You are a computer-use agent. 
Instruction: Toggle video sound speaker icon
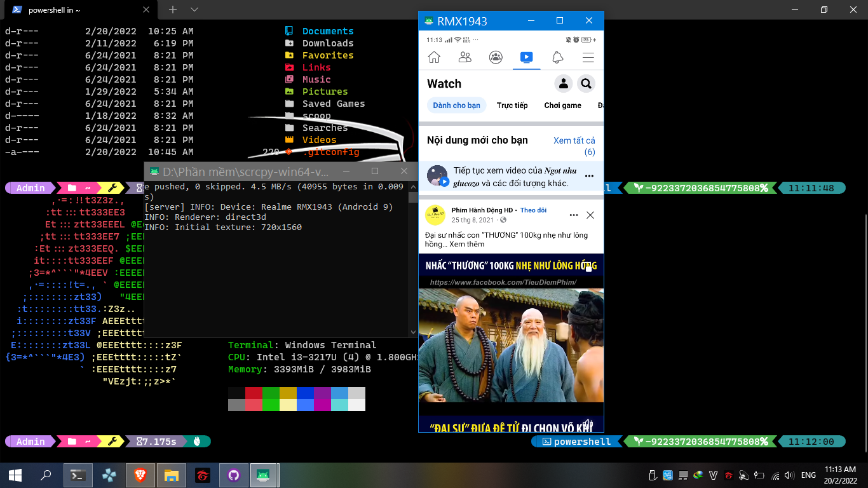pos(588,424)
